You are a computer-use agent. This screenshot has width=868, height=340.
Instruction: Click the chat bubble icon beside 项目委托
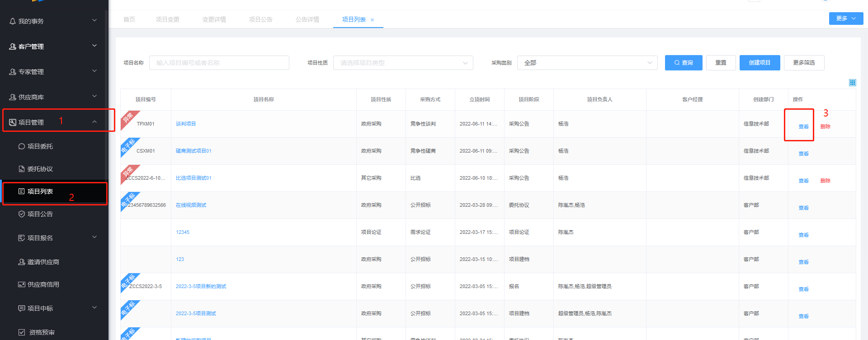point(22,146)
